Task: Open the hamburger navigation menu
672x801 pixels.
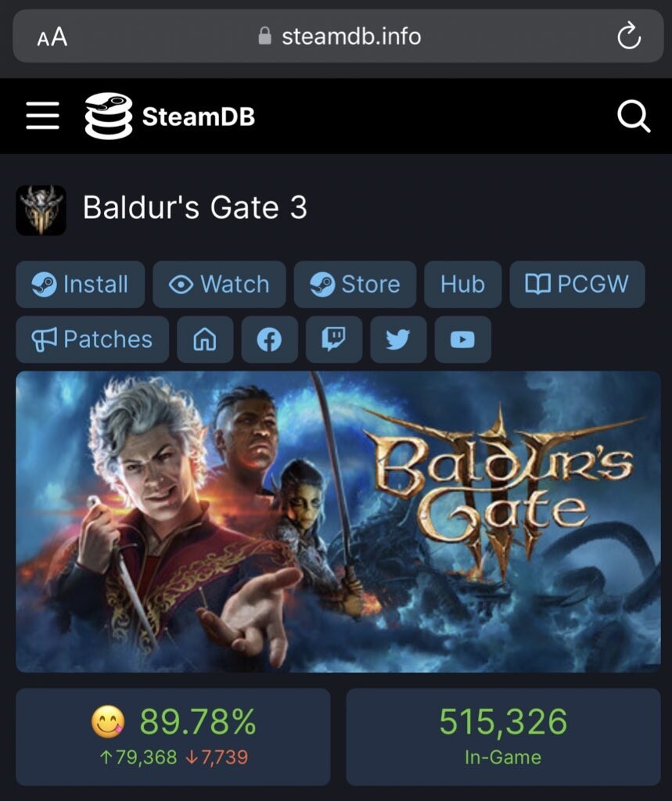Action: pyautogui.click(x=42, y=116)
